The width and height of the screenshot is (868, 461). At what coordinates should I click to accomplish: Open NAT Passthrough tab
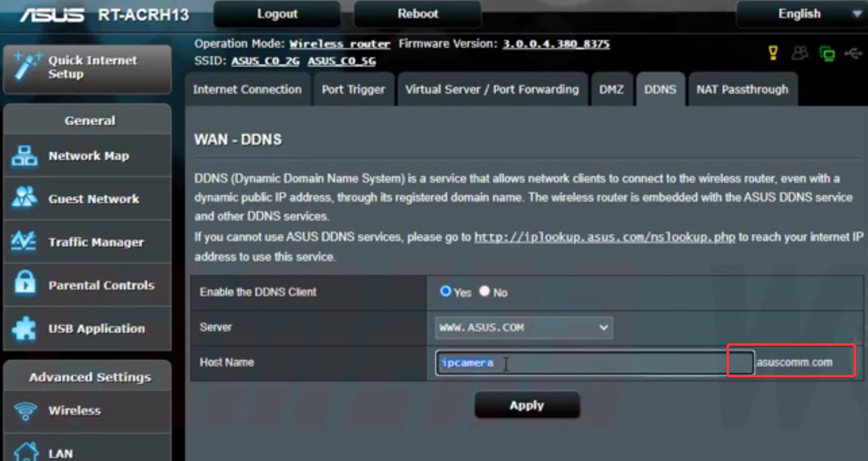(x=742, y=90)
